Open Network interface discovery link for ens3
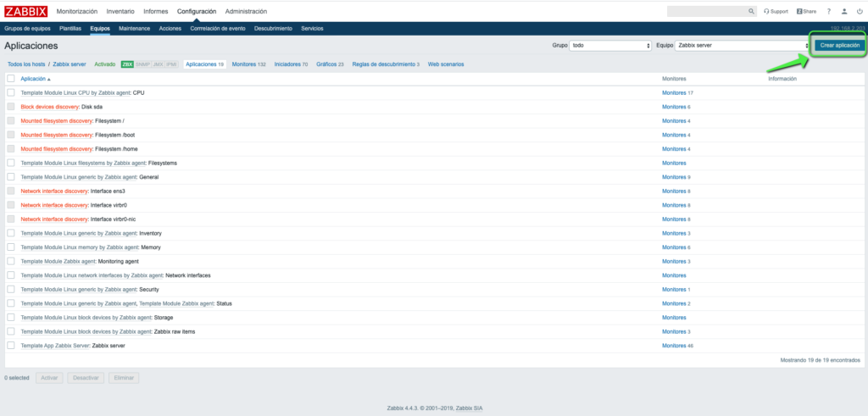This screenshot has width=868, height=416. coord(54,191)
